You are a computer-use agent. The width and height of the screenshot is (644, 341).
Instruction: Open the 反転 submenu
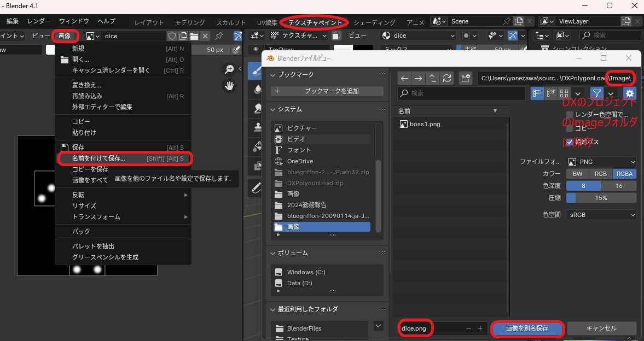[123, 195]
